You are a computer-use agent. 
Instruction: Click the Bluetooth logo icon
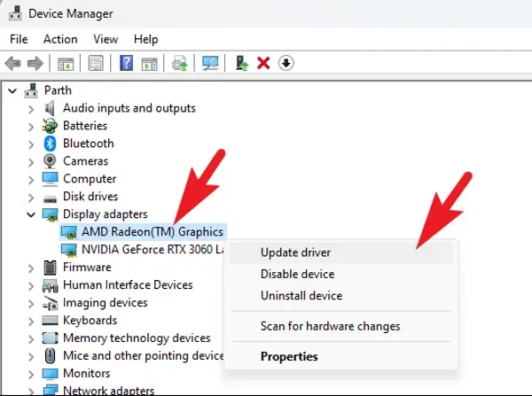pyautogui.click(x=51, y=144)
